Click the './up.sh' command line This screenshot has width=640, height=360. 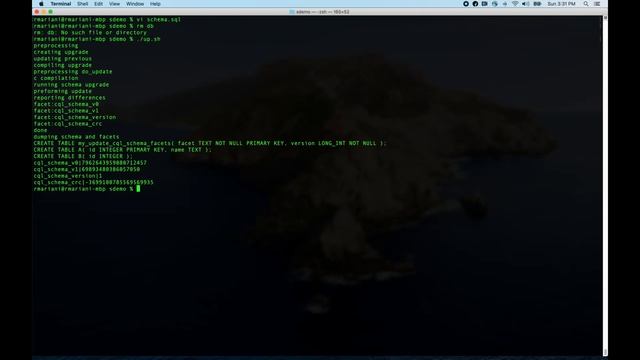point(97,39)
